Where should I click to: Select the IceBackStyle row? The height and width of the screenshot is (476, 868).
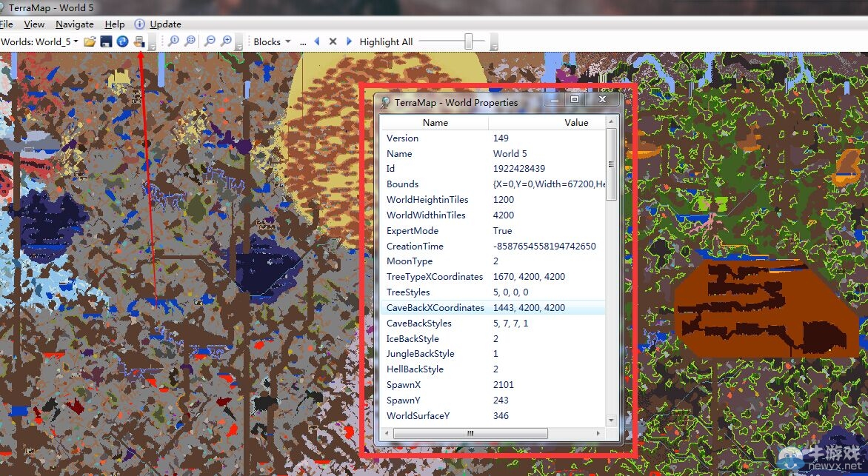pyautogui.click(x=493, y=338)
